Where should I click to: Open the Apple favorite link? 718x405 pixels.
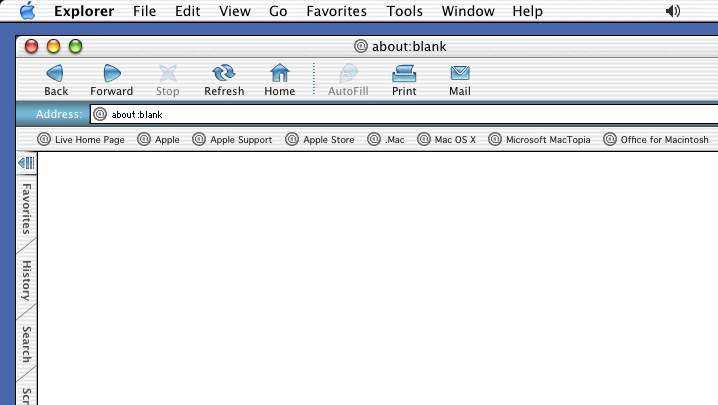click(158, 139)
